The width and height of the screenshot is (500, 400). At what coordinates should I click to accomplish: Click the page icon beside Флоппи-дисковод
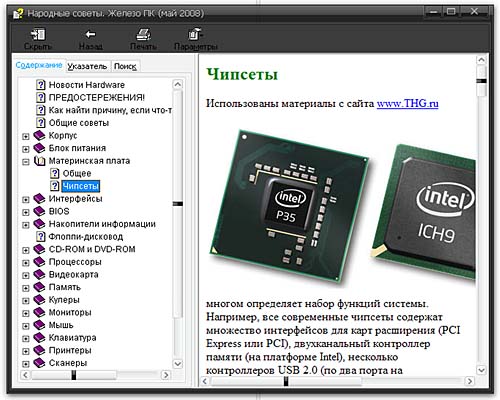[40, 237]
